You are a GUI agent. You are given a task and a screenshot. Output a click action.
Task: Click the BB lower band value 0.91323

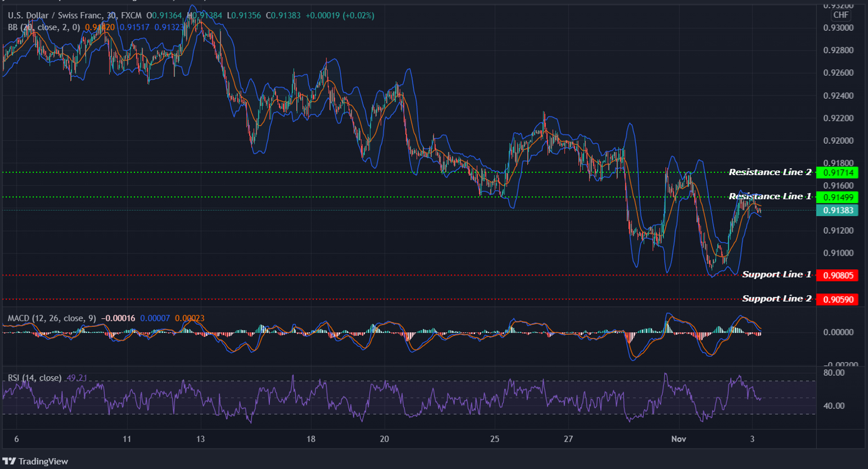tap(169, 27)
